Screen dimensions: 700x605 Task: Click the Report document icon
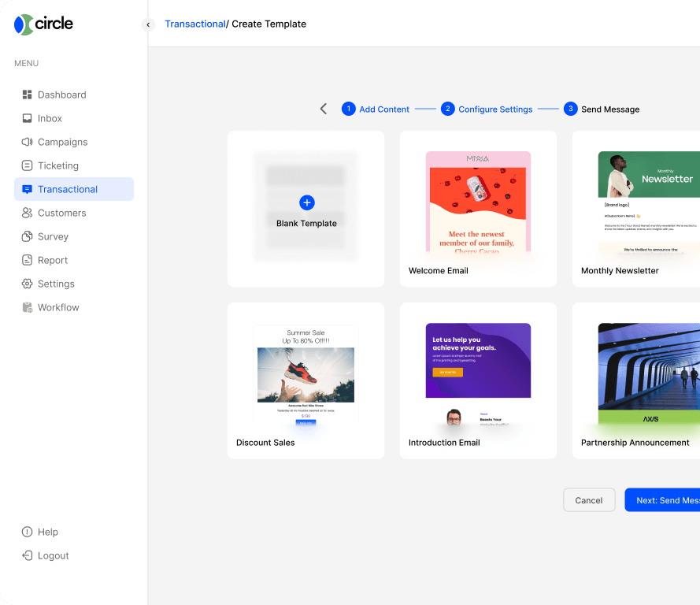coord(28,260)
